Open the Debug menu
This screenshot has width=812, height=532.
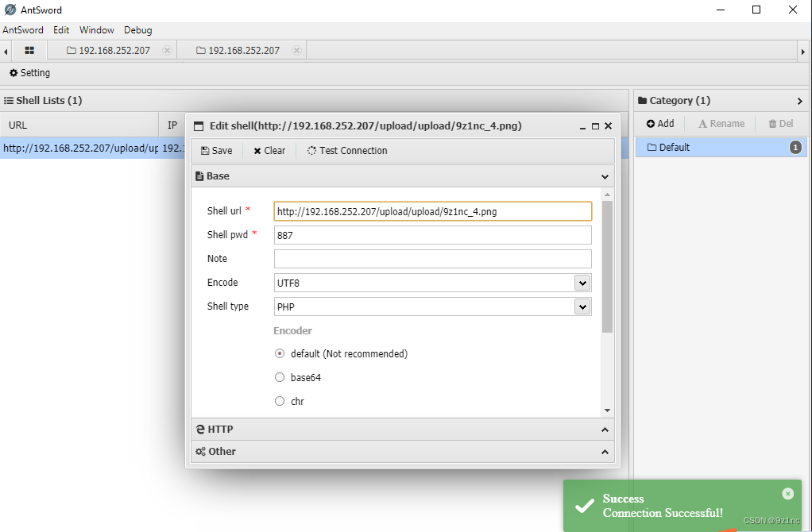pyautogui.click(x=137, y=30)
